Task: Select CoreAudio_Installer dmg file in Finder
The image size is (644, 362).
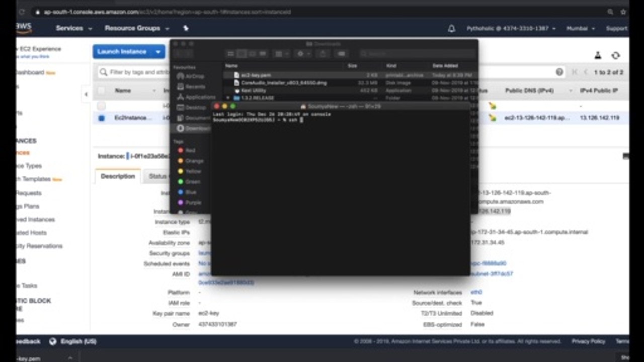Action: click(x=350, y=82)
